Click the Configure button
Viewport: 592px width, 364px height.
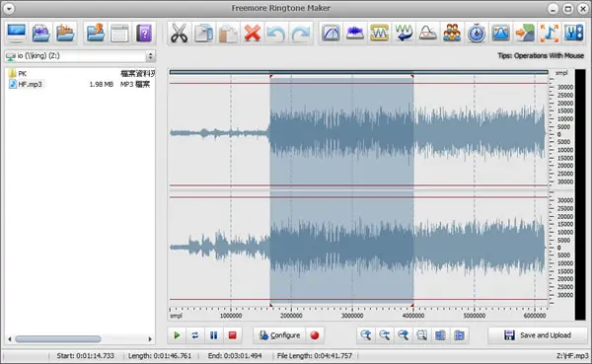[x=280, y=335]
